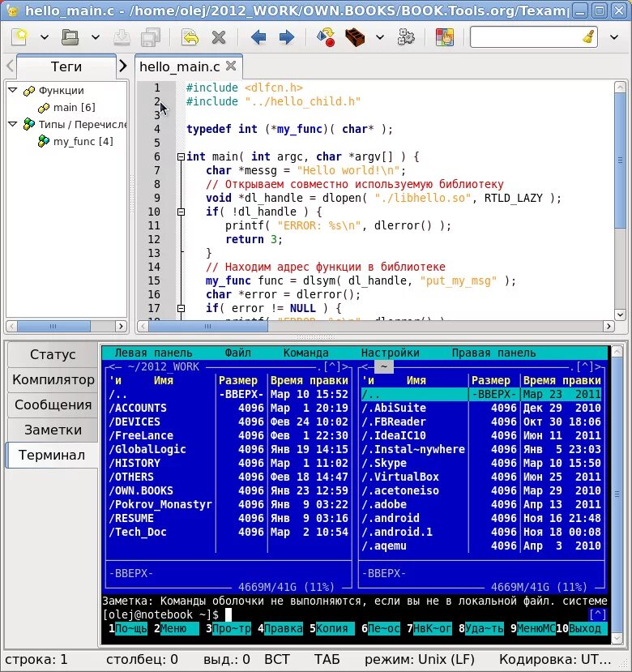Image resolution: width=632 pixels, height=672 pixels.
Task: Select /GlobalLogic directory in left panel
Action: [147, 449]
